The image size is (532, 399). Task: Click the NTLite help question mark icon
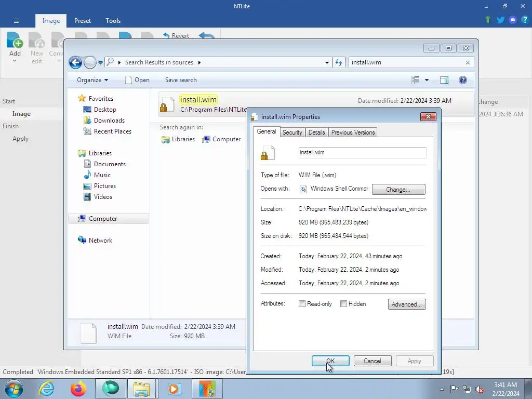point(525,20)
